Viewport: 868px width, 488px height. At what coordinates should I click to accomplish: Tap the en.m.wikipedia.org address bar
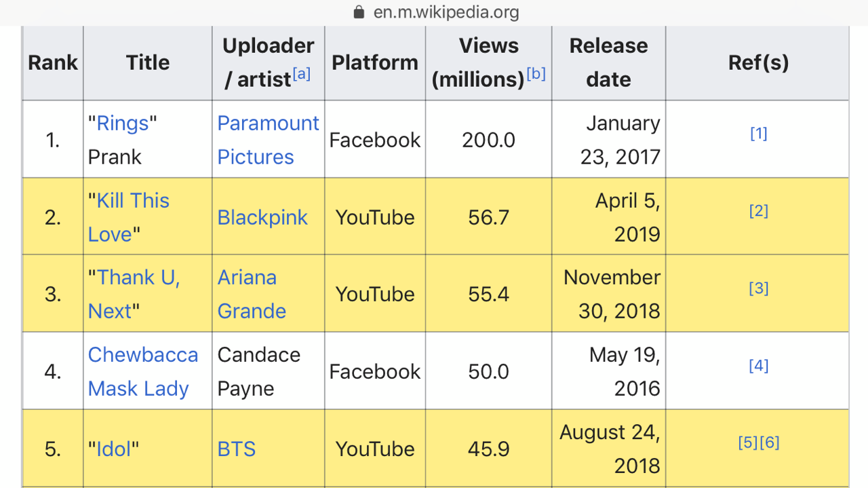[x=434, y=12]
